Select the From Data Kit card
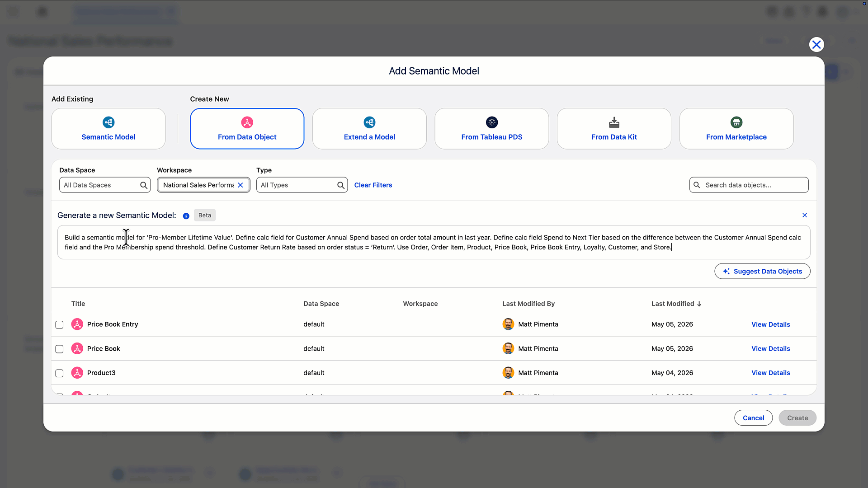The width and height of the screenshot is (868, 488). pos(614,128)
